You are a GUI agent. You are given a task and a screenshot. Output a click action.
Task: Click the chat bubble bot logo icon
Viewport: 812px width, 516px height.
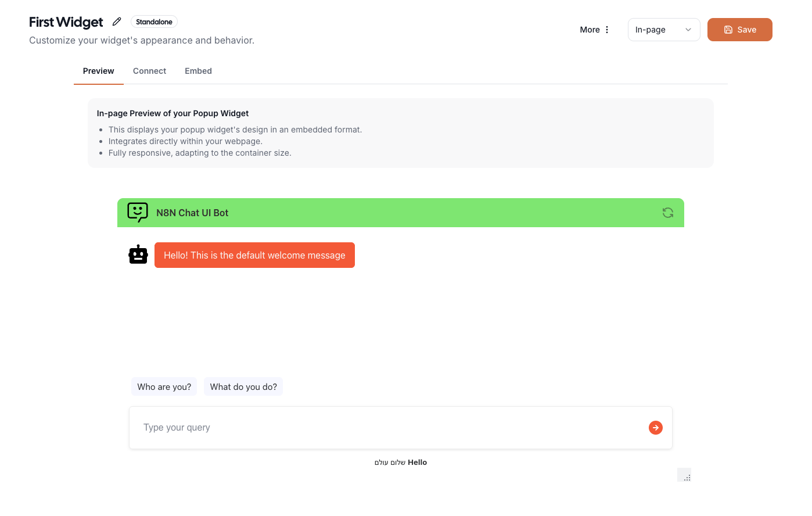[x=137, y=212]
